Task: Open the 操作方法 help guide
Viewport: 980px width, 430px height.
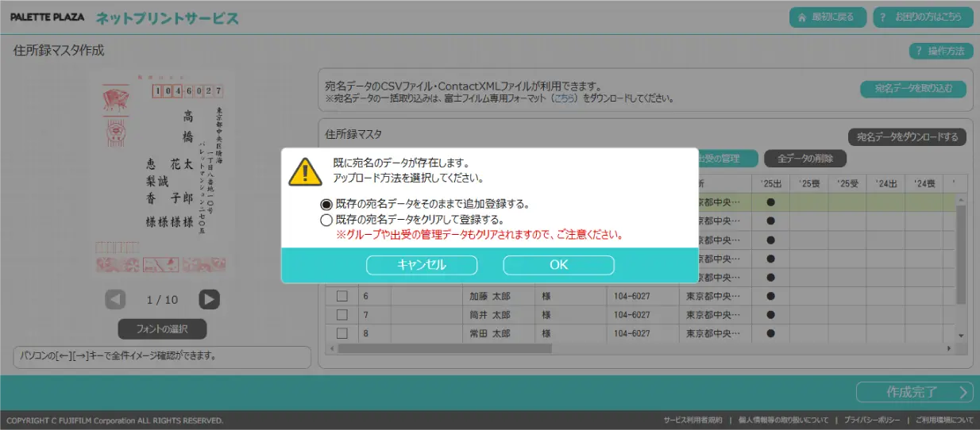Action: point(941,52)
